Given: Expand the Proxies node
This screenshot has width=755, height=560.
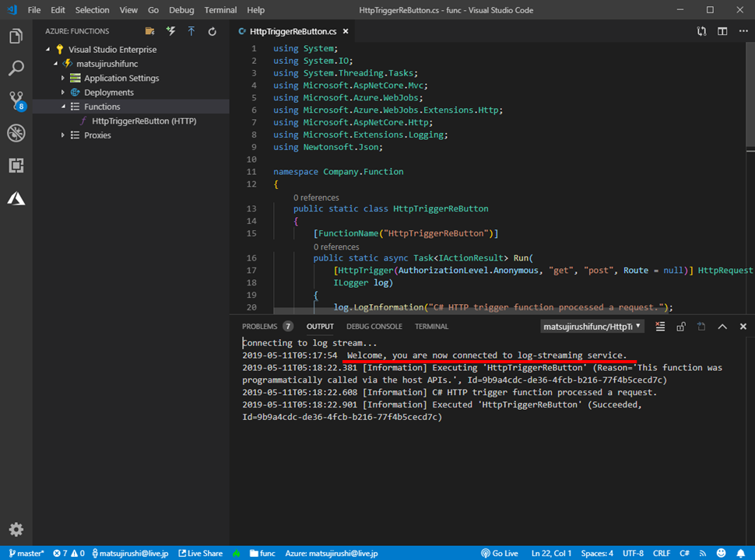Looking at the screenshot, I should [x=62, y=135].
